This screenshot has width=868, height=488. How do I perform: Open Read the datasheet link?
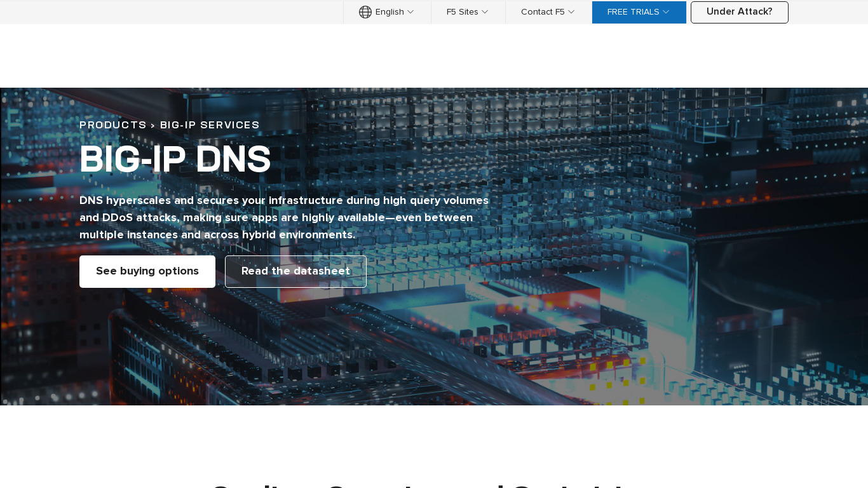click(x=295, y=271)
